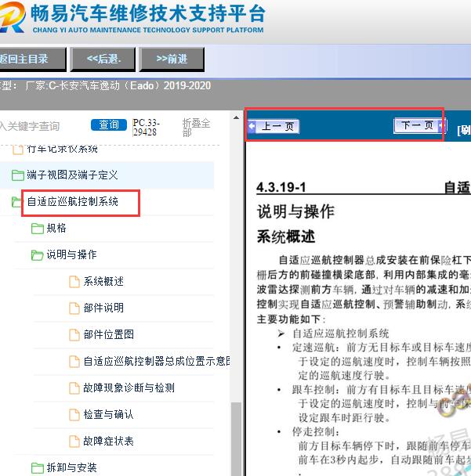Click document icon beside 故障现象诊断与检测

click(x=74, y=388)
